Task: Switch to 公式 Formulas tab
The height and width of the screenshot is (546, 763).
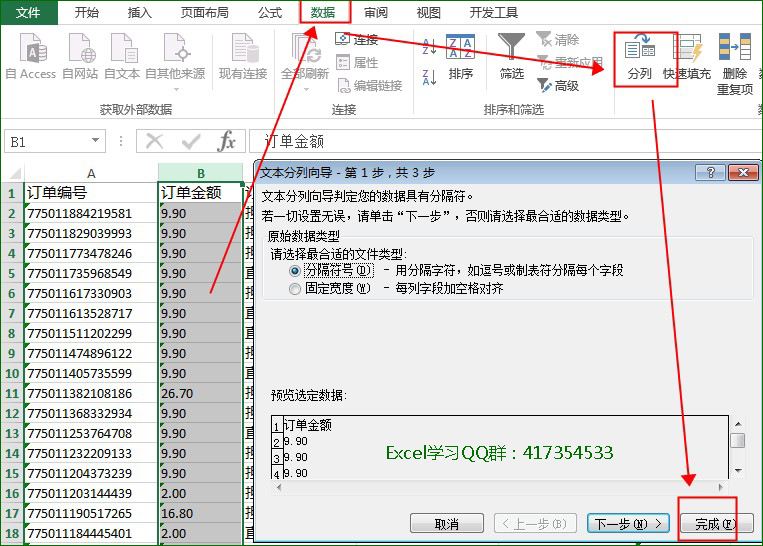Action: (270, 12)
